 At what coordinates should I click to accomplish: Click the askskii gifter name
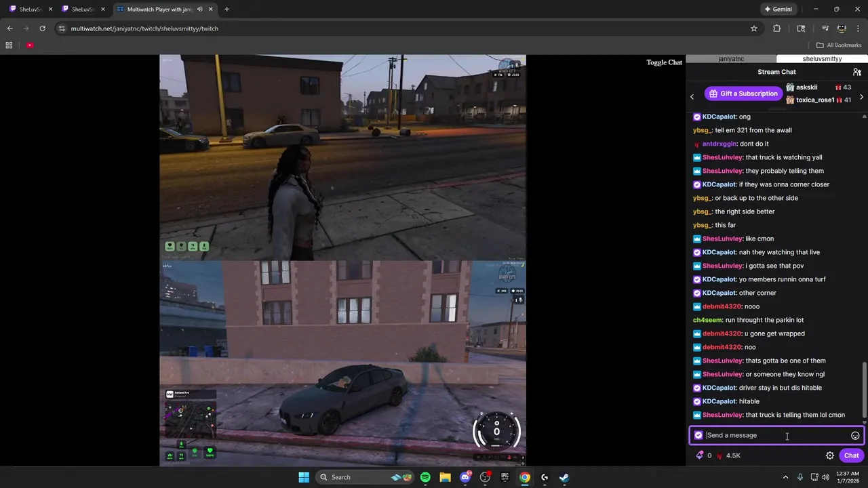tap(807, 87)
